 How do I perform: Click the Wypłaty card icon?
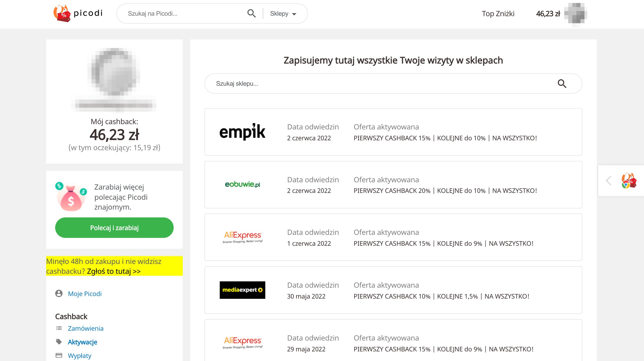pyautogui.click(x=59, y=355)
